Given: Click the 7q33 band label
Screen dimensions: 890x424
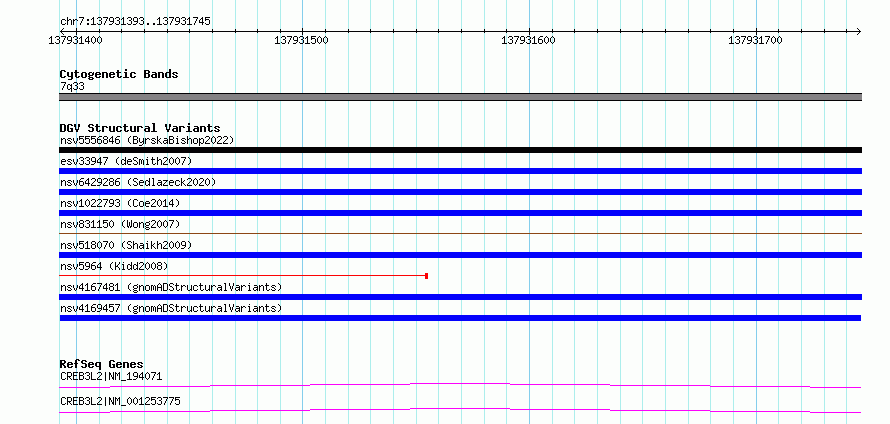Looking at the screenshot, I should 73,87.
